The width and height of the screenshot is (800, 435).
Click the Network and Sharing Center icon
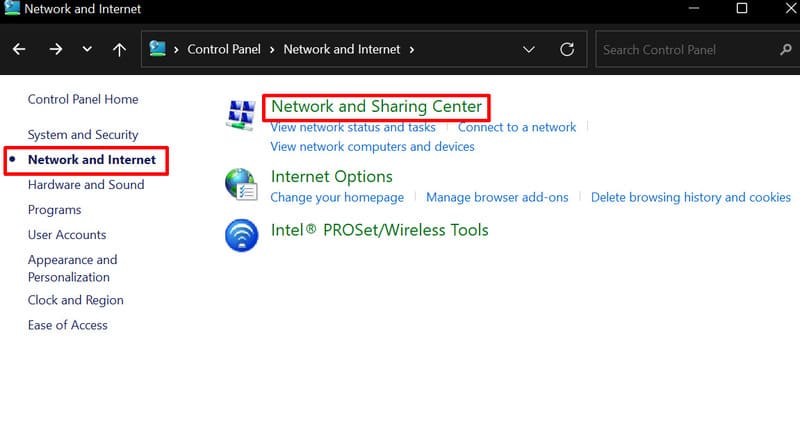click(x=240, y=115)
